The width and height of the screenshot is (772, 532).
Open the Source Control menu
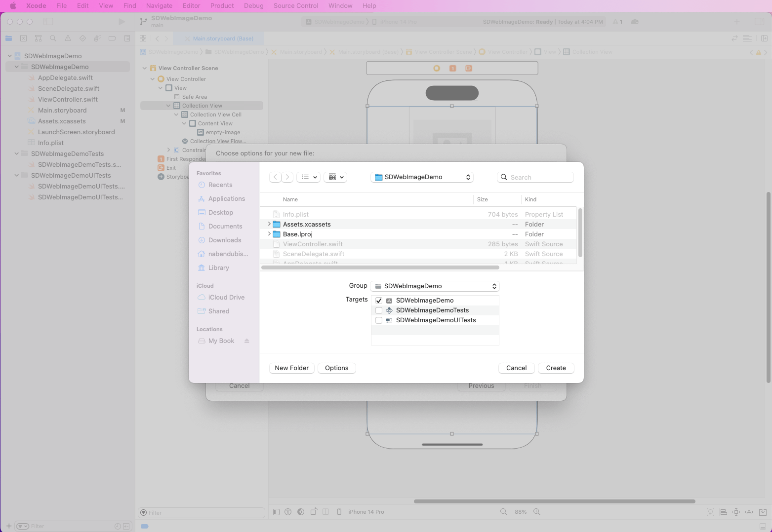click(295, 6)
